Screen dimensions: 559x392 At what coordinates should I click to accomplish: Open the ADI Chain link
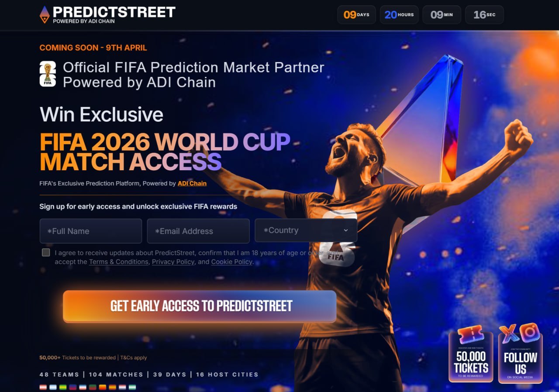pos(192,183)
